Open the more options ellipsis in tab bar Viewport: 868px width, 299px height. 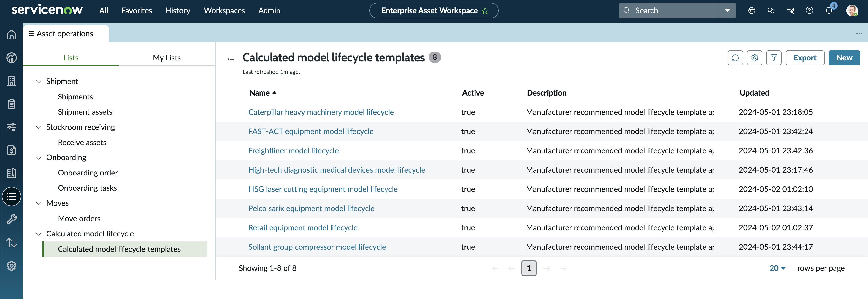[x=859, y=34]
